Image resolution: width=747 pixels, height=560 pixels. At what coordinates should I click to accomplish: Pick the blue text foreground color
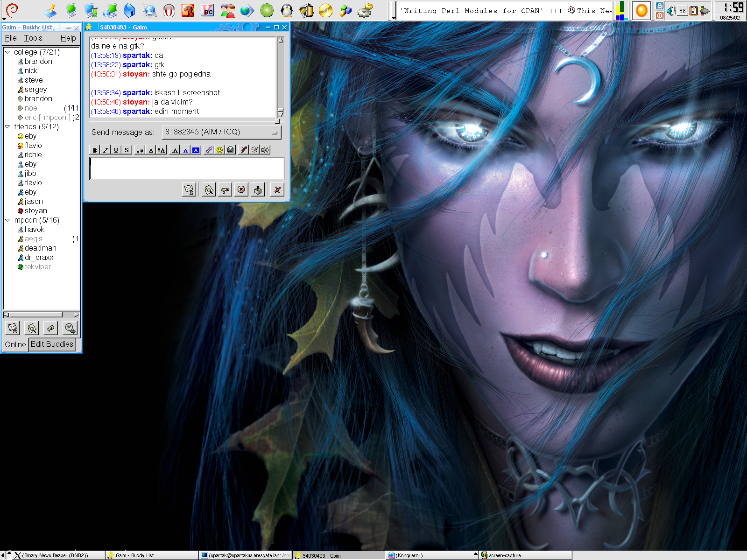coord(185,150)
